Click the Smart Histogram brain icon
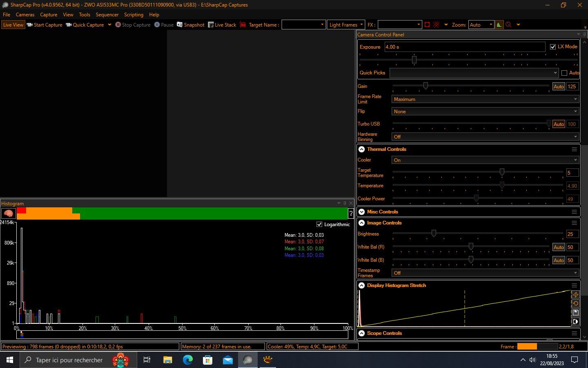Image resolution: width=588 pixels, height=368 pixels. [8, 213]
